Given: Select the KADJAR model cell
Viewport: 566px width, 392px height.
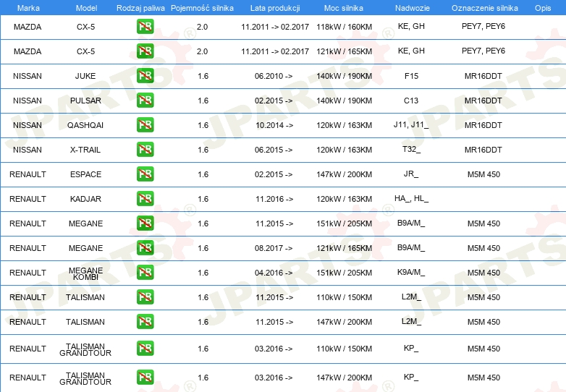Looking at the screenshot, I should [85, 199].
